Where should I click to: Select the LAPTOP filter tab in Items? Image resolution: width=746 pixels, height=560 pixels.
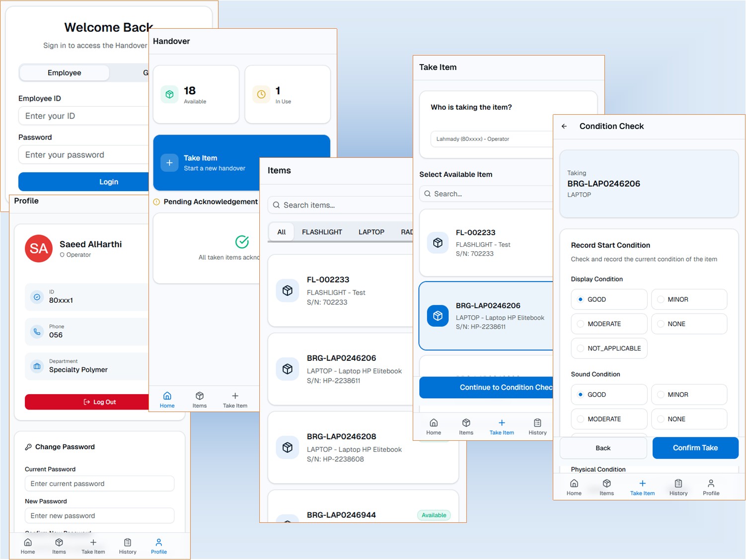tap(371, 232)
